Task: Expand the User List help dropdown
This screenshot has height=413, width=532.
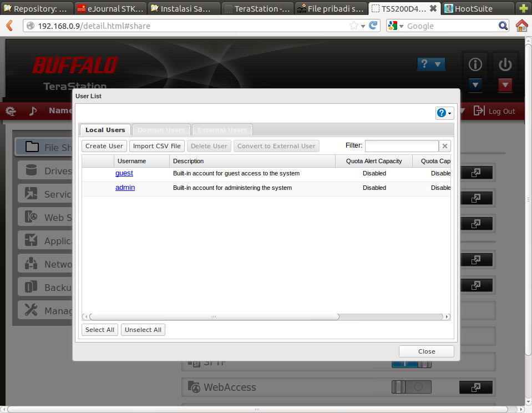Action: click(444, 113)
